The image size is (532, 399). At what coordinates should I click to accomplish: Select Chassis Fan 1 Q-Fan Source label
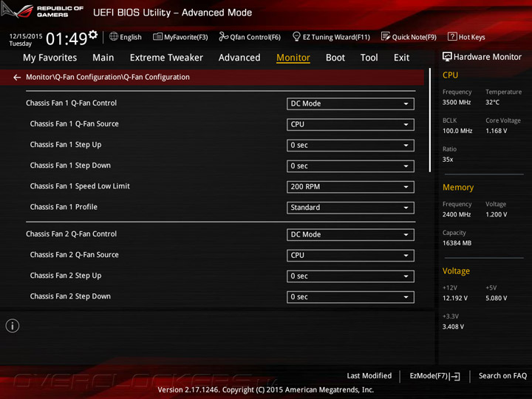tap(75, 124)
